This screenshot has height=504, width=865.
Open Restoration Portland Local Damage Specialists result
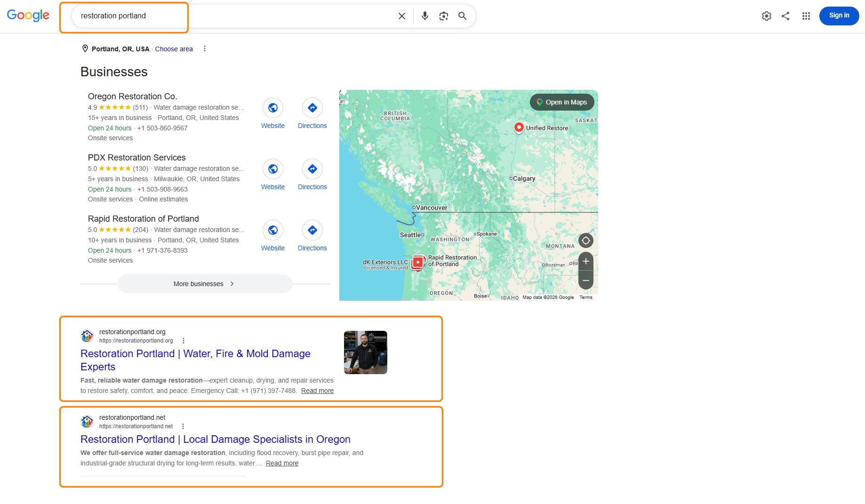(216, 439)
